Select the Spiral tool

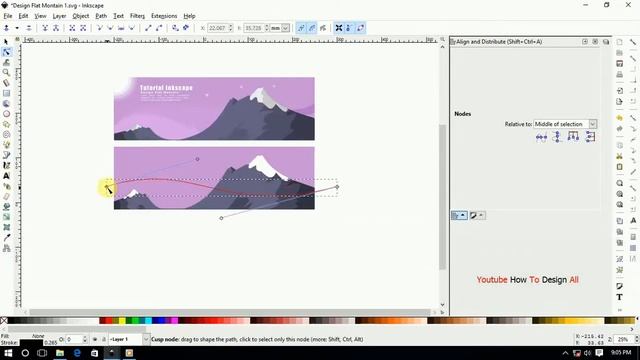(x=6, y=134)
